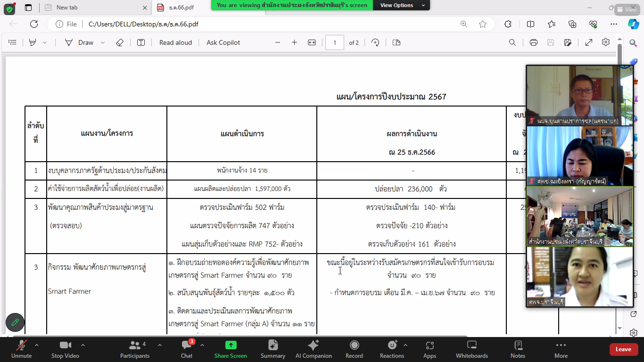Open Reactions menu

tap(392, 349)
